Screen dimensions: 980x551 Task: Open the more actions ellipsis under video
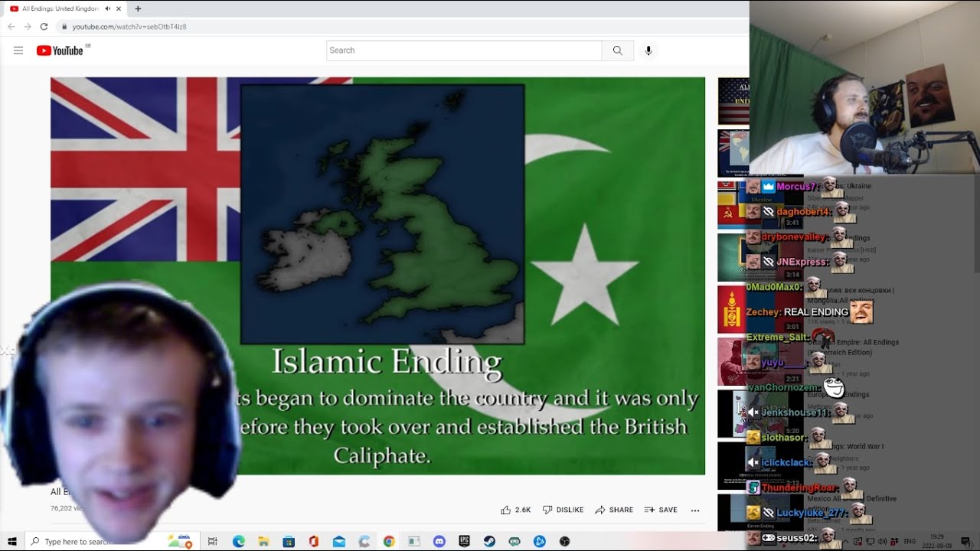coord(695,510)
